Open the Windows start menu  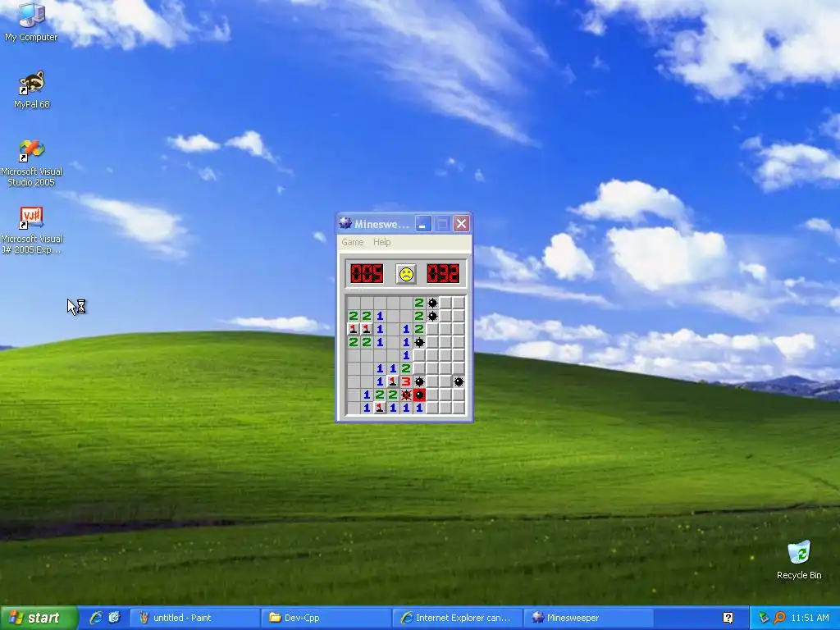39,618
